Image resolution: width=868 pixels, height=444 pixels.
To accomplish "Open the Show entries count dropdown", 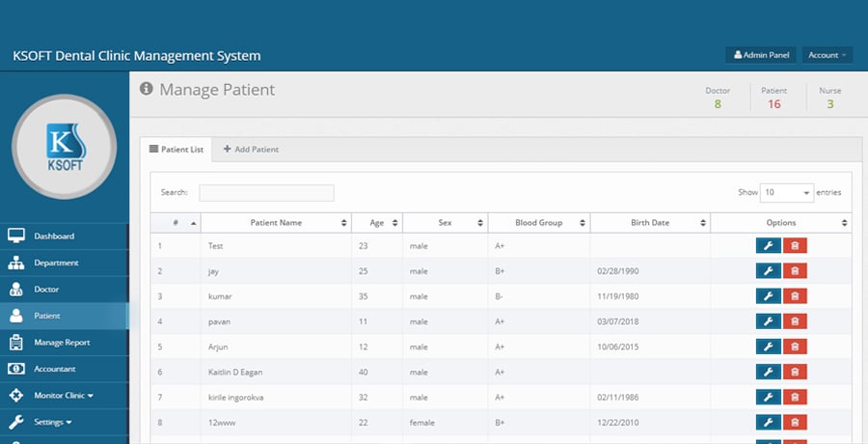I will pyautogui.click(x=787, y=193).
